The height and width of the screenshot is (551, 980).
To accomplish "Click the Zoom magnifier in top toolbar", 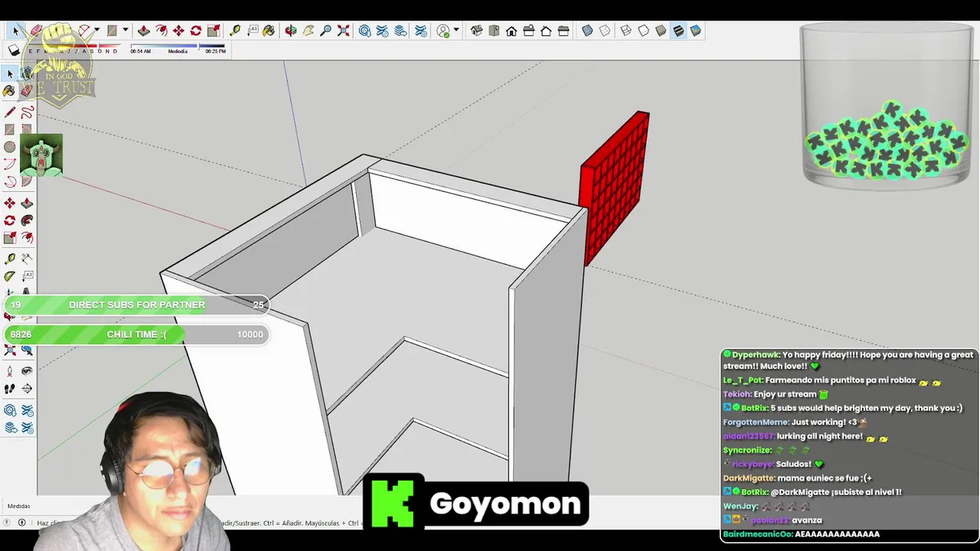I will [325, 31].
